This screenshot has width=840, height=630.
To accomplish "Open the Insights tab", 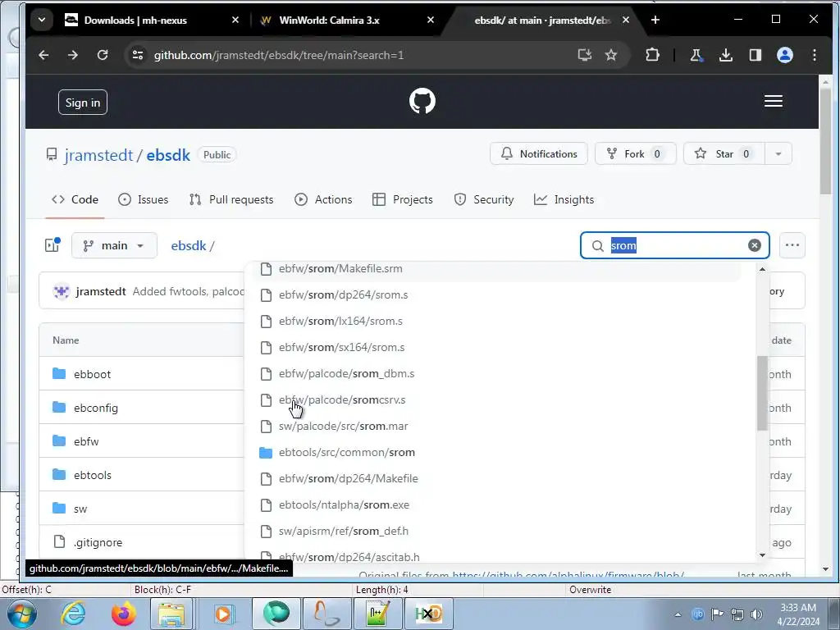I will 564,200.
